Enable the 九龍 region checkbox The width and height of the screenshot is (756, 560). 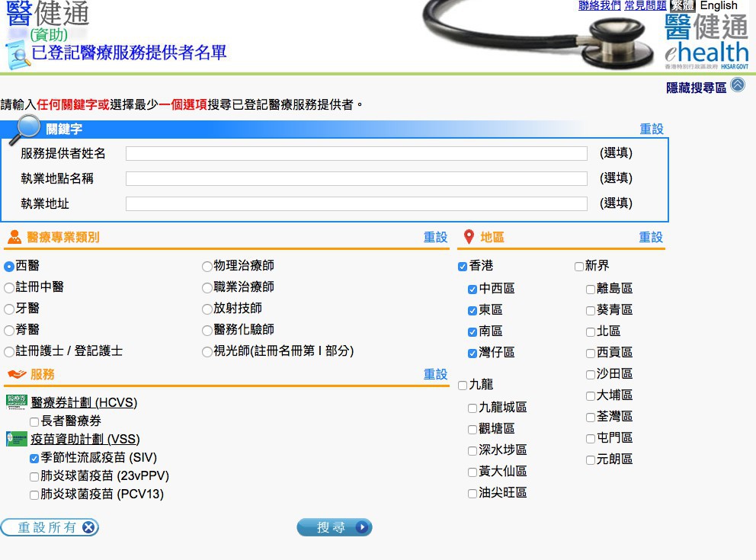[463, 386]
